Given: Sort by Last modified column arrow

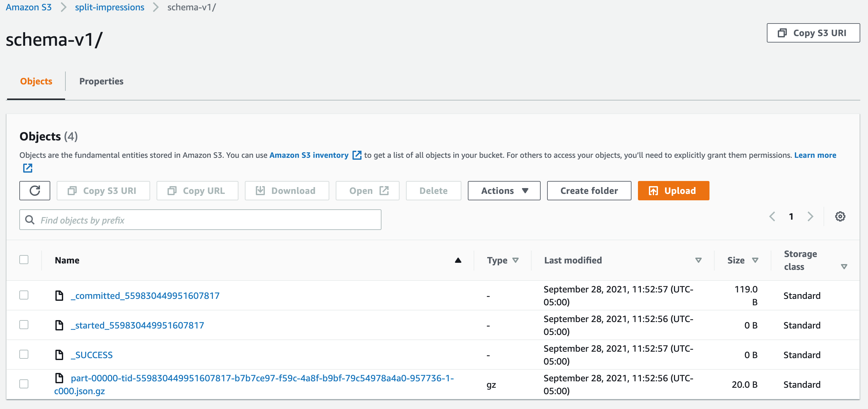Looking at the screenshot, I should point(698,260).
